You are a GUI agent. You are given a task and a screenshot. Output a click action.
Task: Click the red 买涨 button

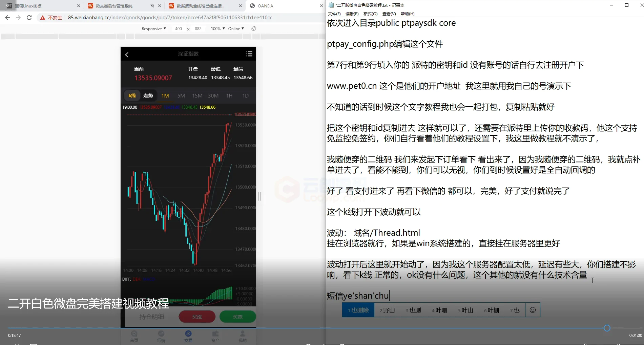pyautogui.click(x=197, y=317)
